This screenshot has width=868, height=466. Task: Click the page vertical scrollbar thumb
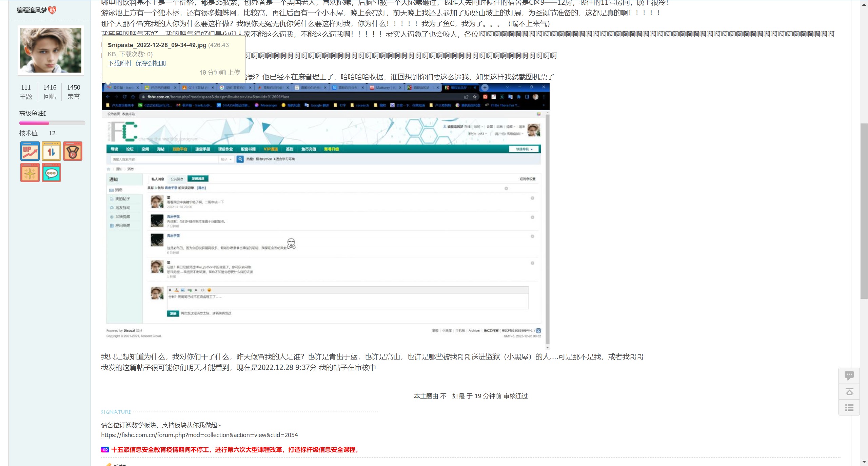coord(864,211)
